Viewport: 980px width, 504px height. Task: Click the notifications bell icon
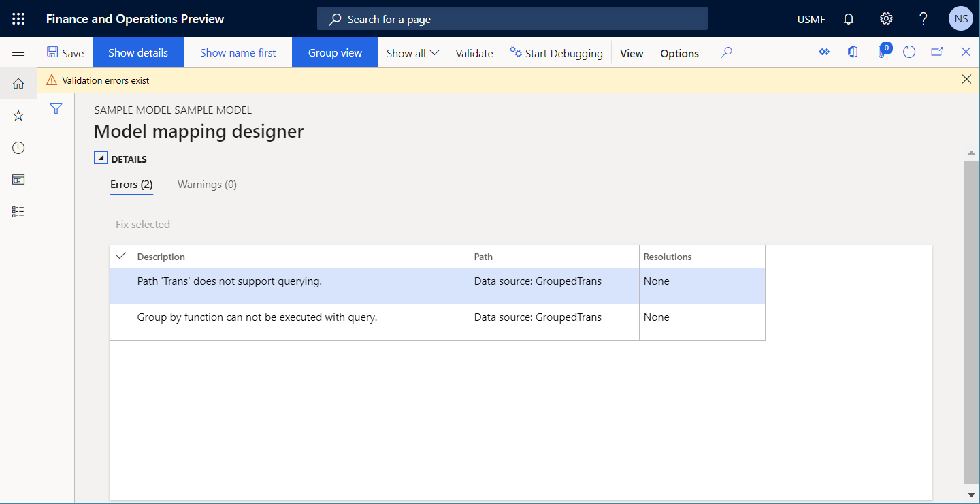848,18
